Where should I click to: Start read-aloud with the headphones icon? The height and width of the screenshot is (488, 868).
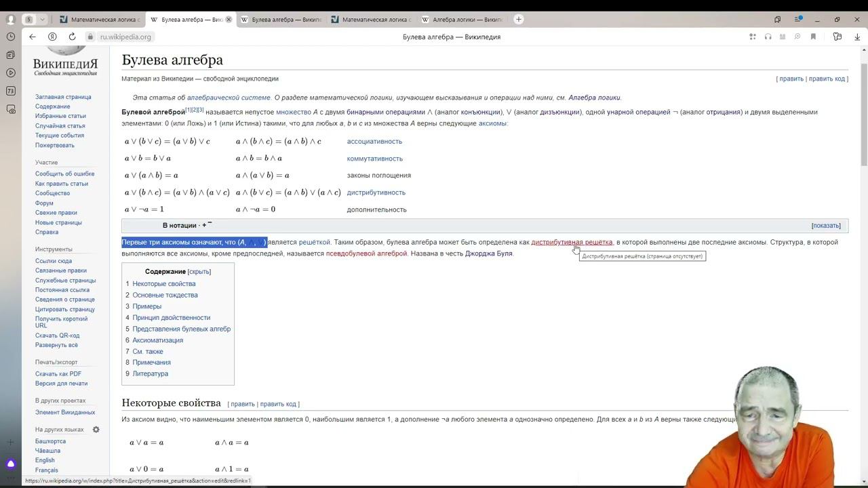point(768,37)
